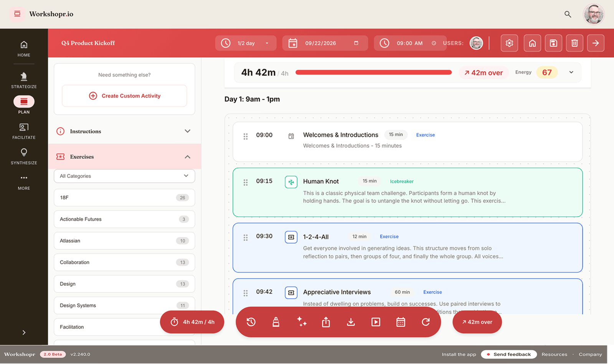Image resolution: width=614 pixels, height=364 pixels.
Task: Open the All Categories dropdown
Action: (124, 176)
